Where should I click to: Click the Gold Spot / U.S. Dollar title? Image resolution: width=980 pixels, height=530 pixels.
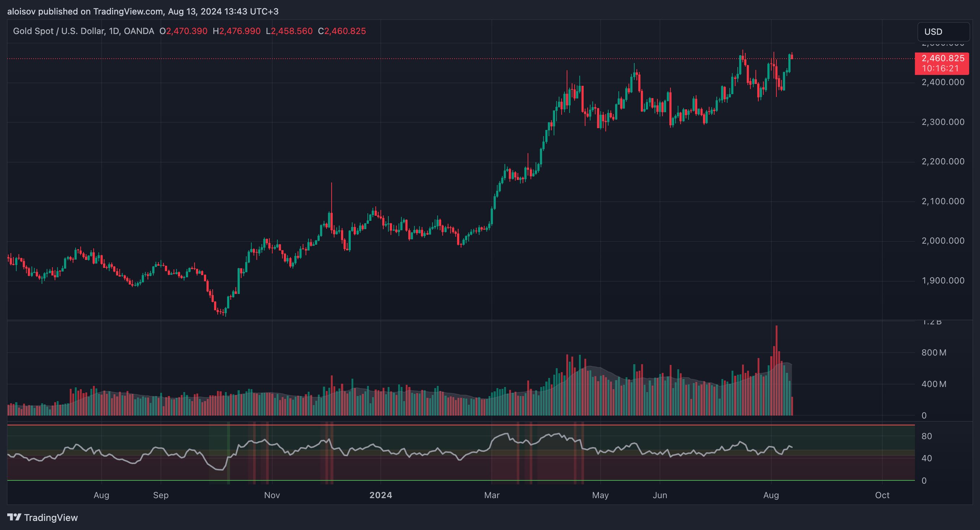(59, 31)
